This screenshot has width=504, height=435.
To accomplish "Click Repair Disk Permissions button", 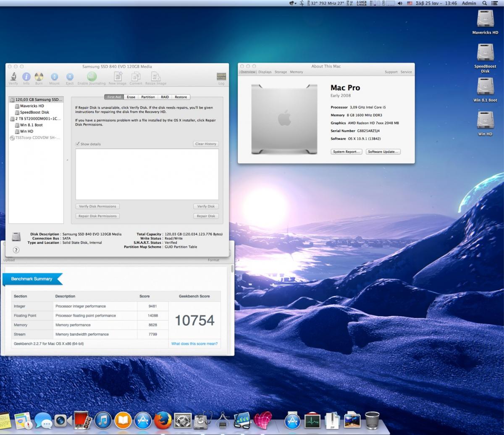I will pos(97,216).
